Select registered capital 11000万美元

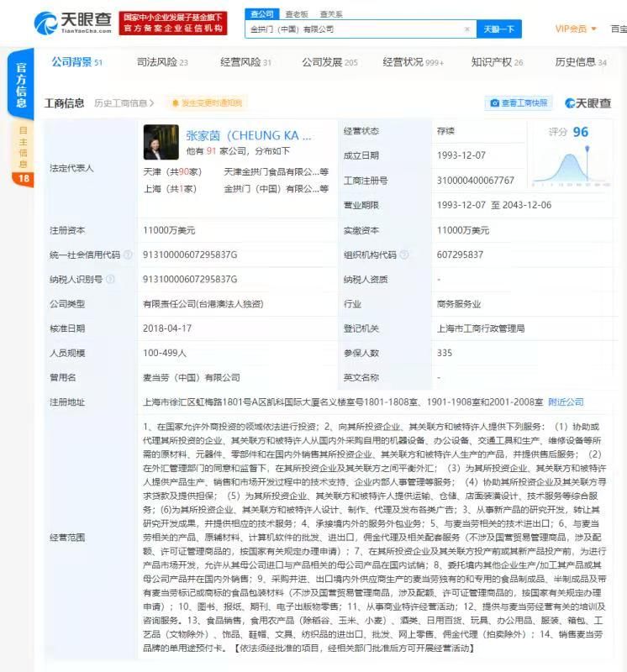(x=169, y=230)
